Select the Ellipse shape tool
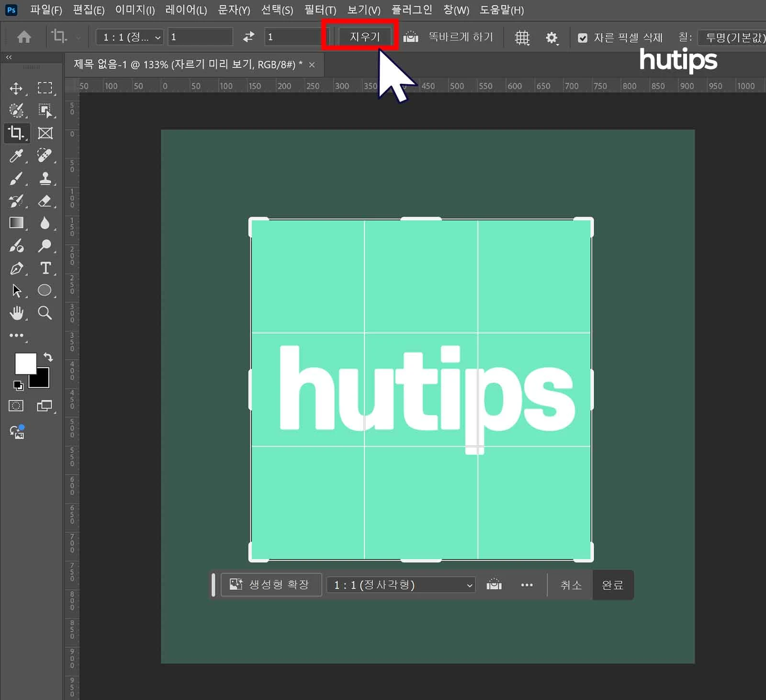 pyautogui.click(x=45, y=290)
